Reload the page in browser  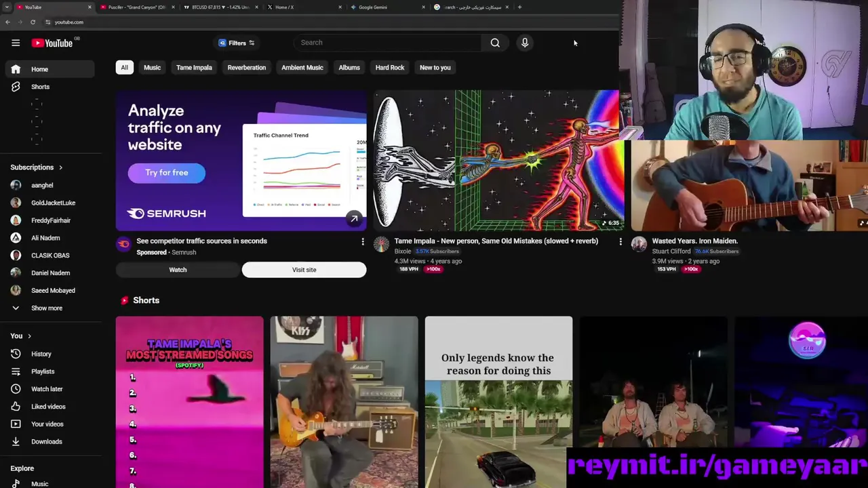coord(33,22)
